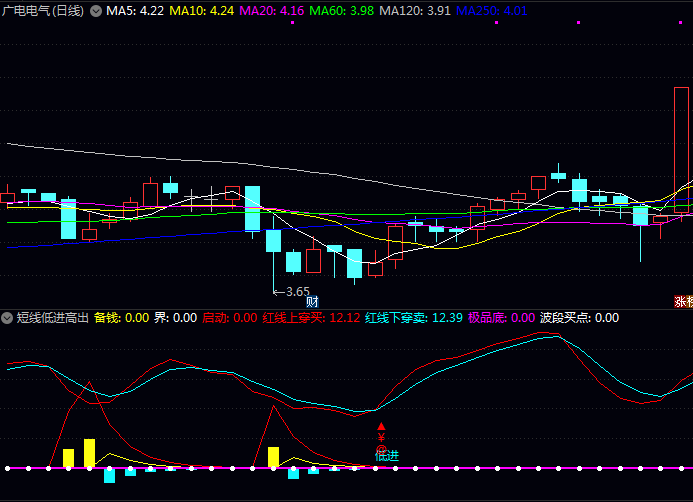This screenshot has height=502, width=693.
Task: Click the 红线下穿卖: 12.39 value
Action: pos(414,318)
